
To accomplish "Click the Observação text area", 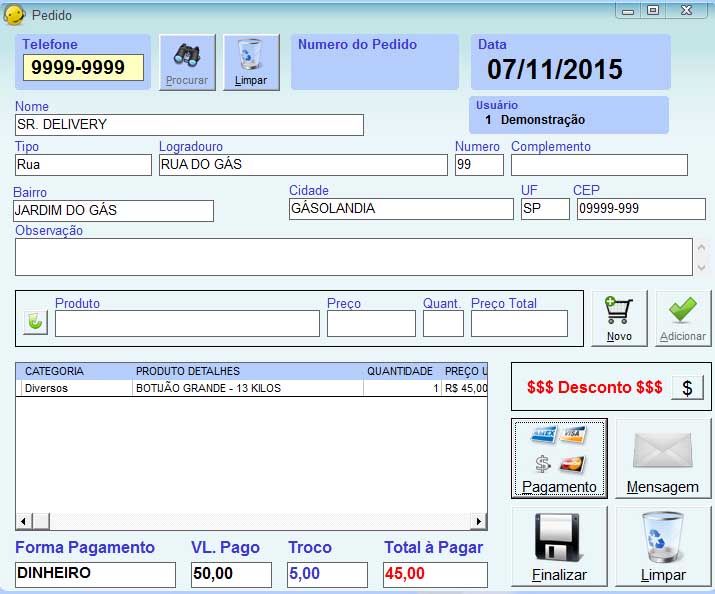I will tap(354, 257).
